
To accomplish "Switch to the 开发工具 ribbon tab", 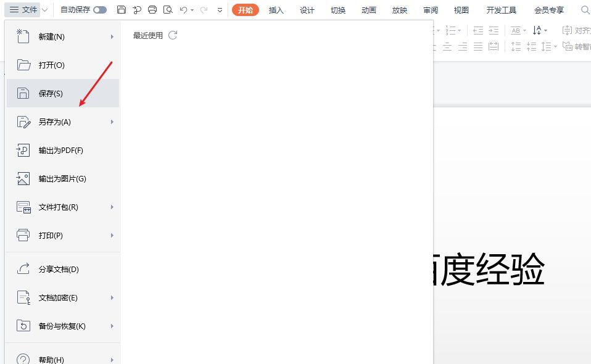I will [502, 10].
